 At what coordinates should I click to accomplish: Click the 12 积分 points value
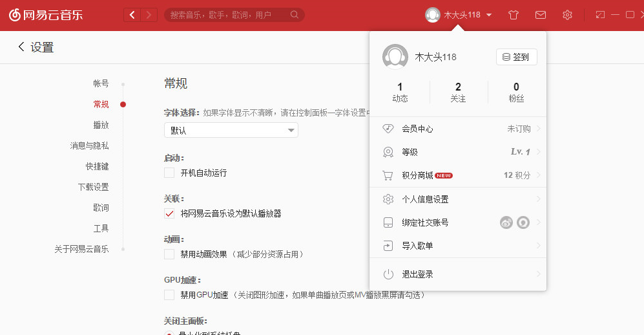coord(517,175)
